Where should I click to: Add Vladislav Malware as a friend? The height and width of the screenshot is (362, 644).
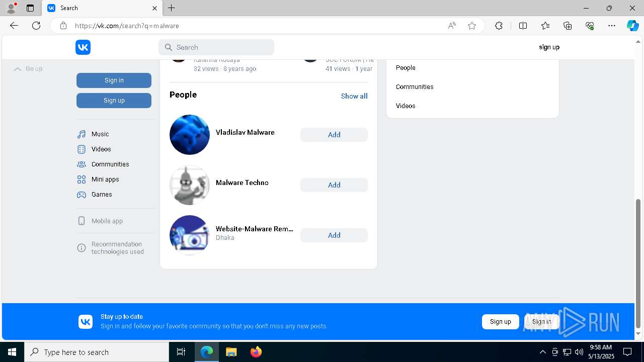(334, 135)
